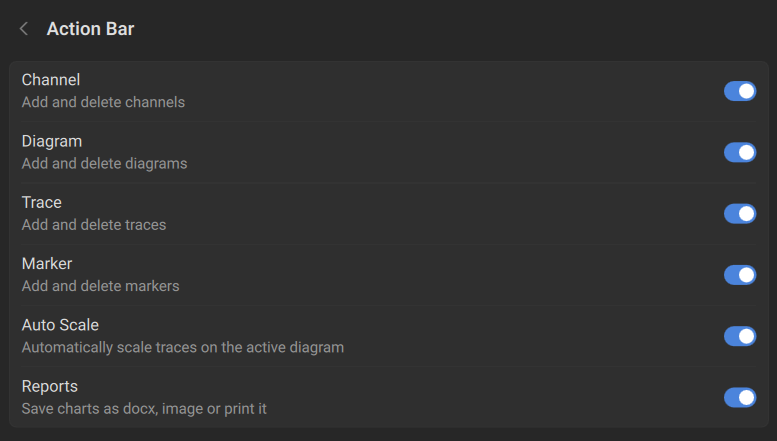Click 'Save charts as docx, image or print it'
This screenshot has height=441, width=777.
[x=144, y=408]
